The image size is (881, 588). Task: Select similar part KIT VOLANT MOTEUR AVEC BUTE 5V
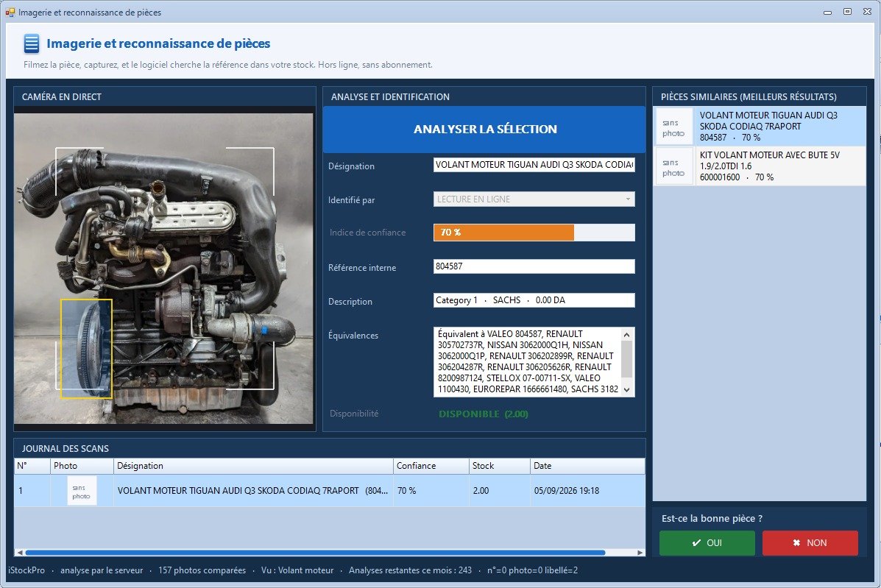click(x=759, y=166)
